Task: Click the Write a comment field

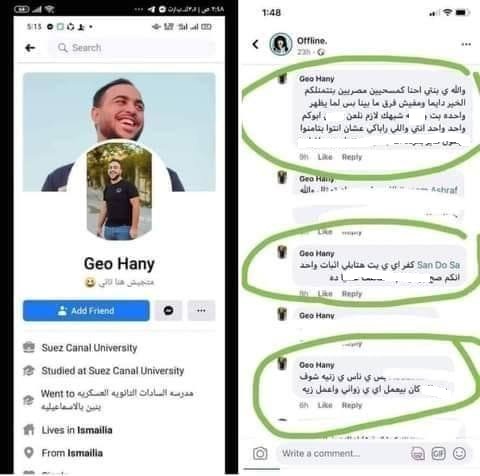Action: [x=345, y=453]
